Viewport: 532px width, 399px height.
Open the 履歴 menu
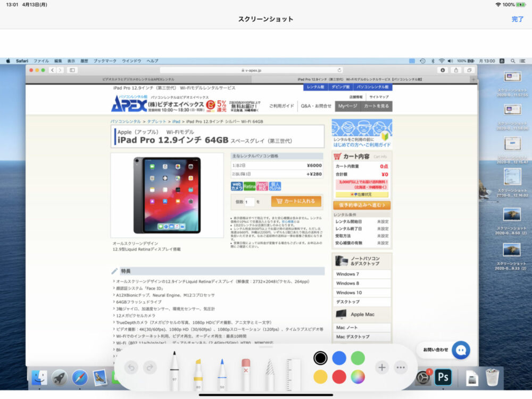tap(84, 61)
